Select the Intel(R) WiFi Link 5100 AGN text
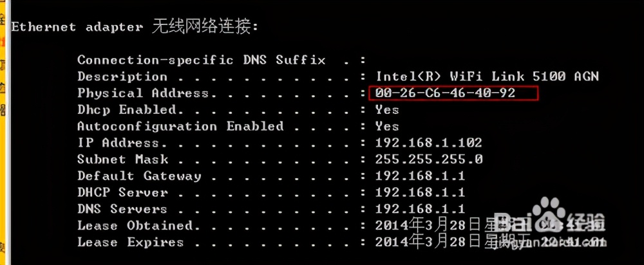 point(488,77)
